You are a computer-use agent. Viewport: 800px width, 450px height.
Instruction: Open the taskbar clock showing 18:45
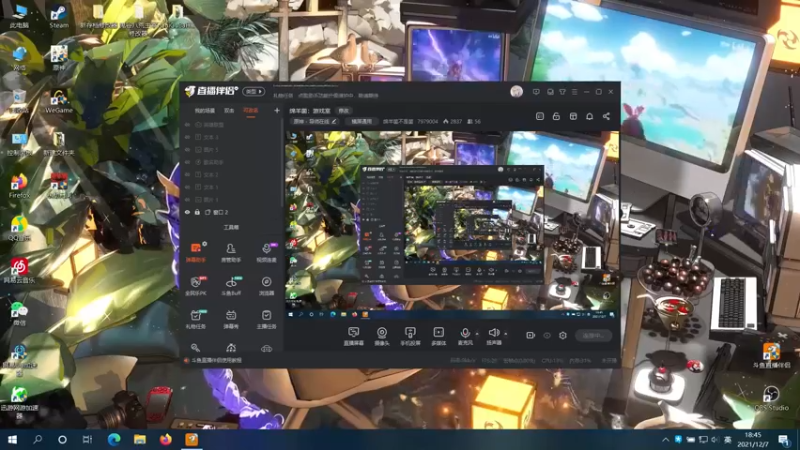(753, 439)
